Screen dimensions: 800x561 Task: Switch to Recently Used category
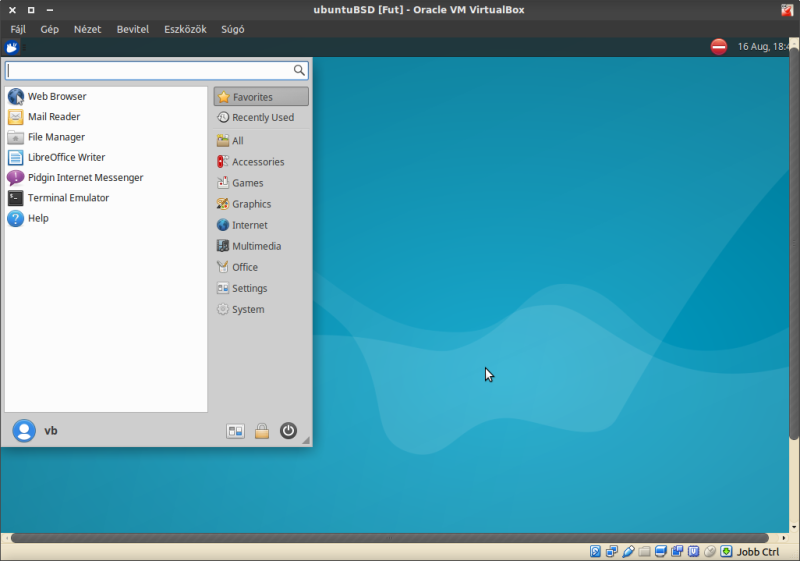tap(261, 117)
